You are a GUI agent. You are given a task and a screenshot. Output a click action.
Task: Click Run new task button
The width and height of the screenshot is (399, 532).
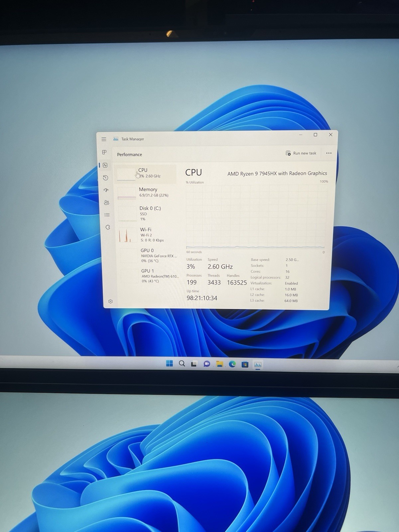301,153
